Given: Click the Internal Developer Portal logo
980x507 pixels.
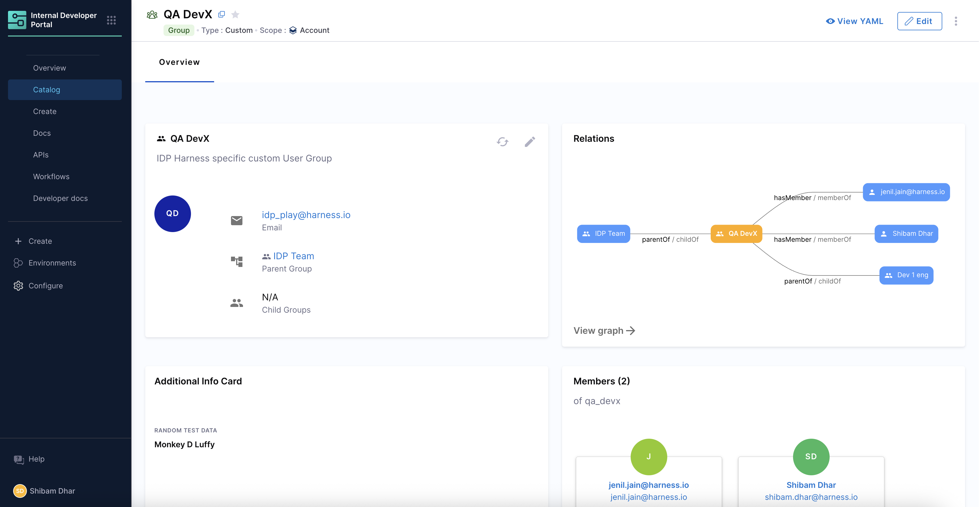Looking at the screenshot, I should [17, 20].
